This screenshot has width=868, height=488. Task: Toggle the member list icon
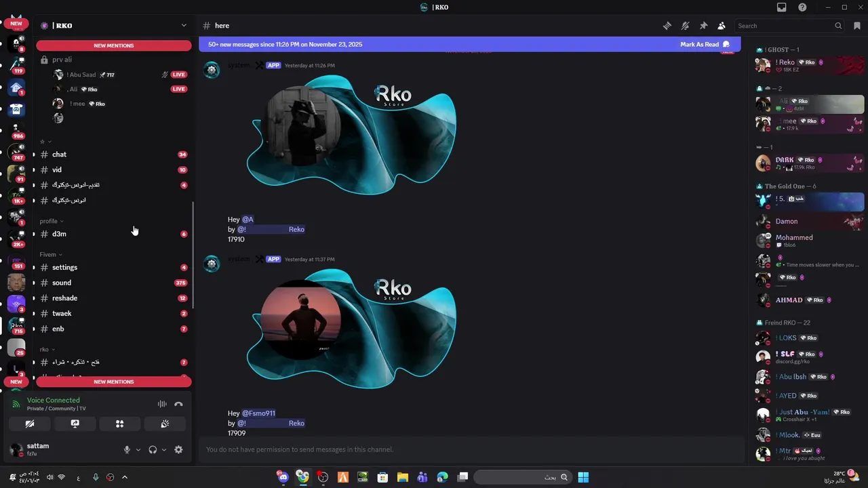click(722, 26)
